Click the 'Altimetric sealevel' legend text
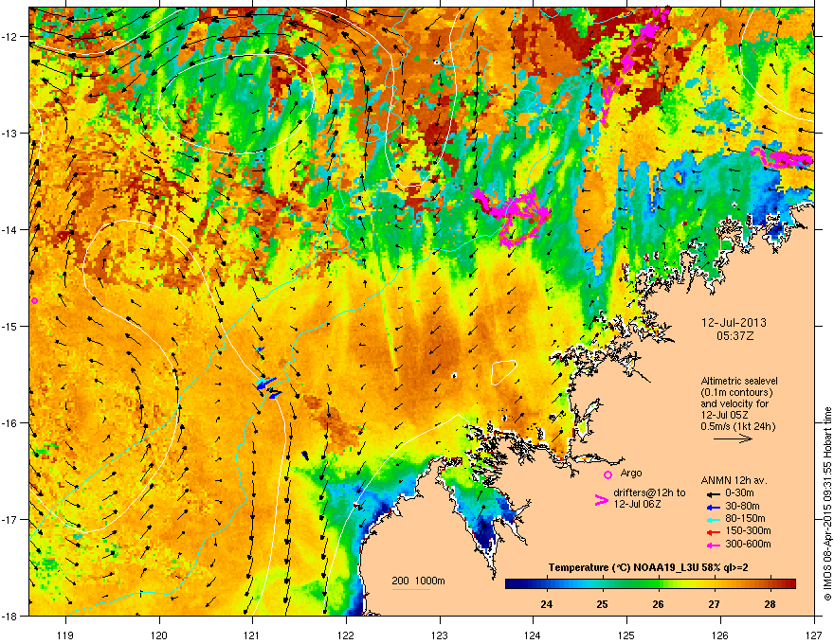Viewport: 834px width, 644px height. (x=739, y=381)
